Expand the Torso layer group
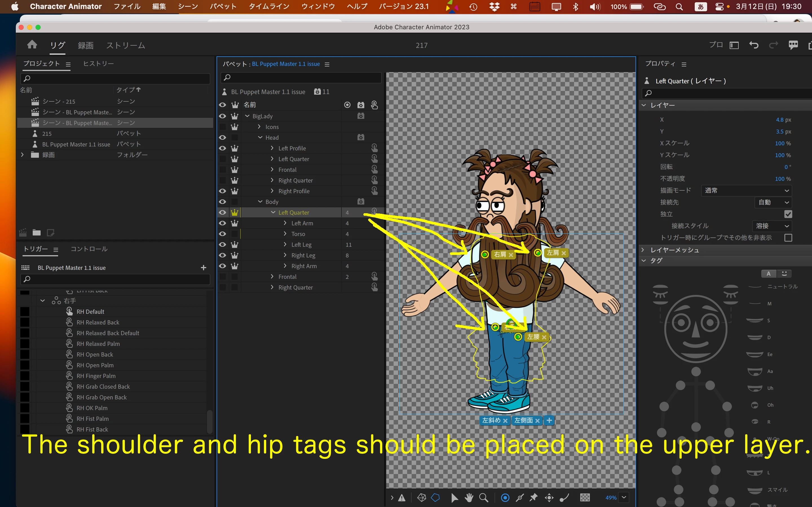The image size is (812, 507). (285, 234)
